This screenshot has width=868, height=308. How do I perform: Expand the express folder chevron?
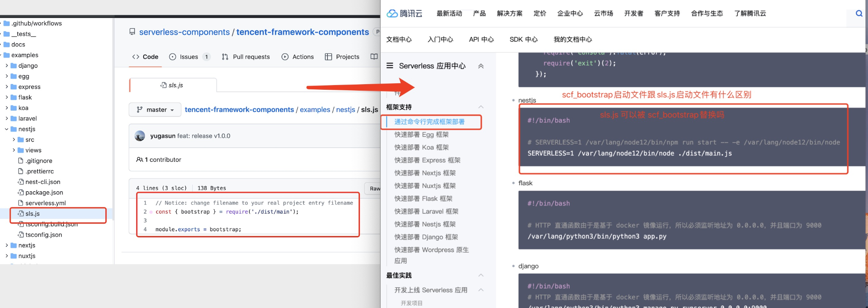(x=7, y=87)
